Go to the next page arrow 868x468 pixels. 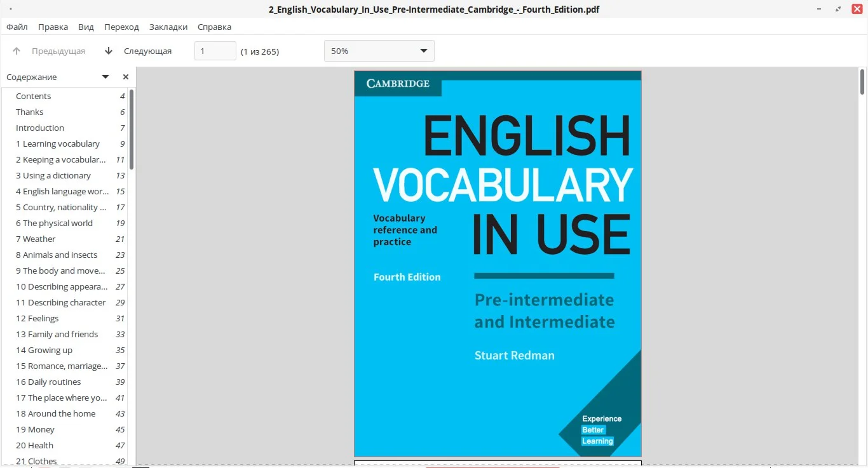pos(109,51)
